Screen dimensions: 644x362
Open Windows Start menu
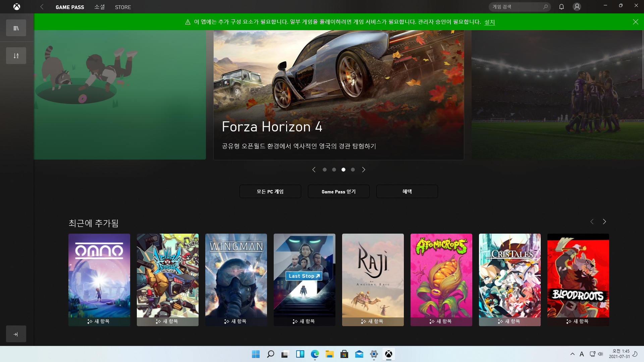coord(256,354)
